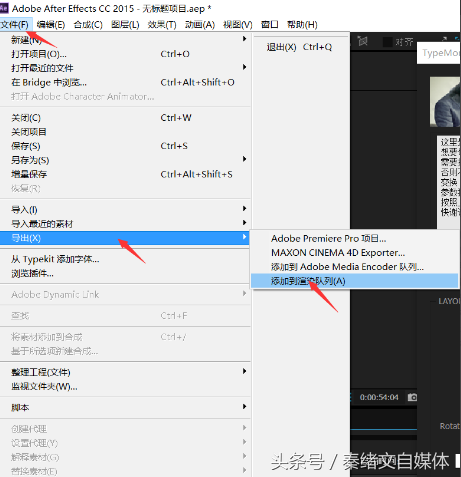The width and height of the screenshot is (461, 477).
Task: Open the 效果(T) menu
Action: tap(162, 24)
